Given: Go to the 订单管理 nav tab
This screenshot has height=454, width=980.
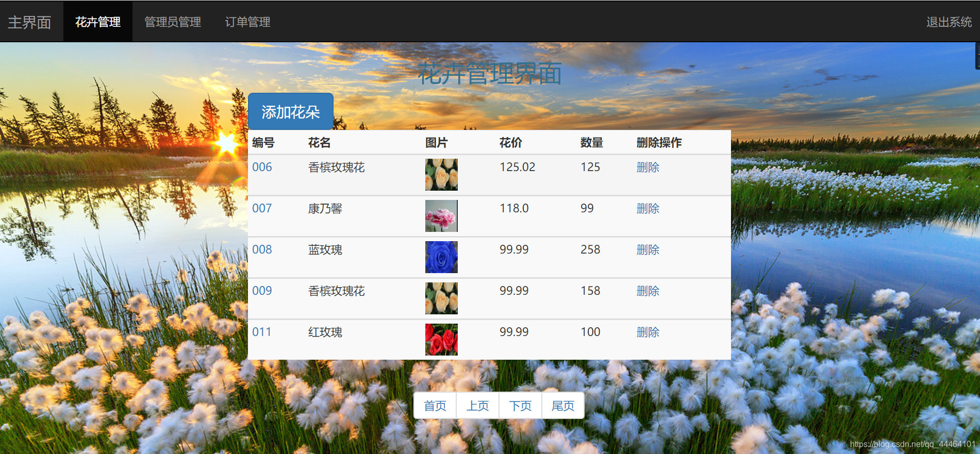Looking at the screenshot, I should point(247,22).
